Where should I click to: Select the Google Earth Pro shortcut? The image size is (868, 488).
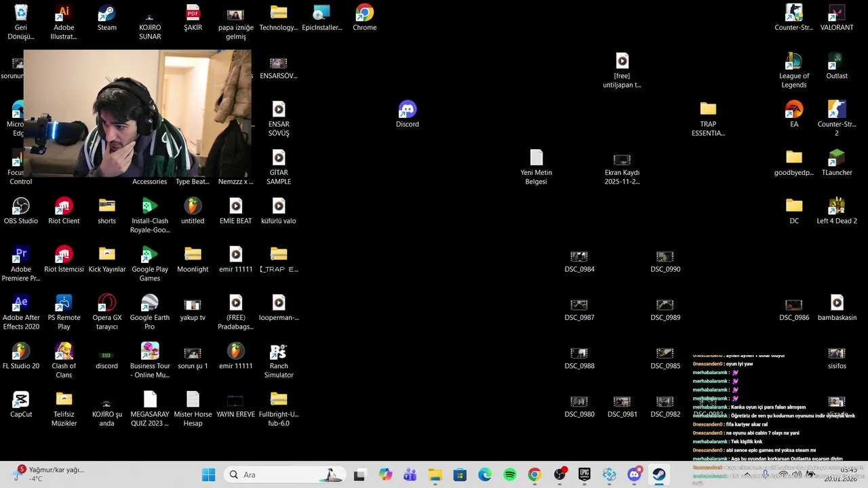click(x=150, y=312)
